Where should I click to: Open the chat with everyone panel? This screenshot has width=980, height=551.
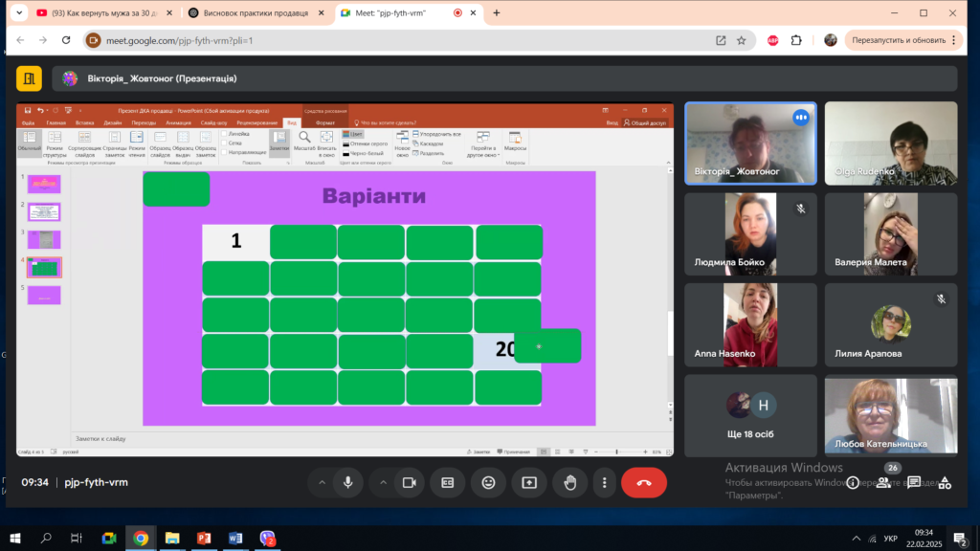[914, 483]
